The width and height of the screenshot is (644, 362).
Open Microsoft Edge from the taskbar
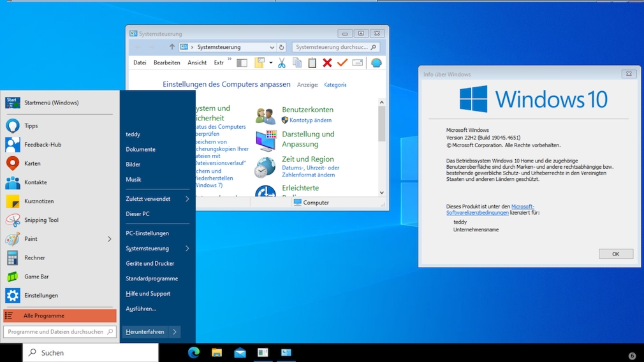[194, 352]
